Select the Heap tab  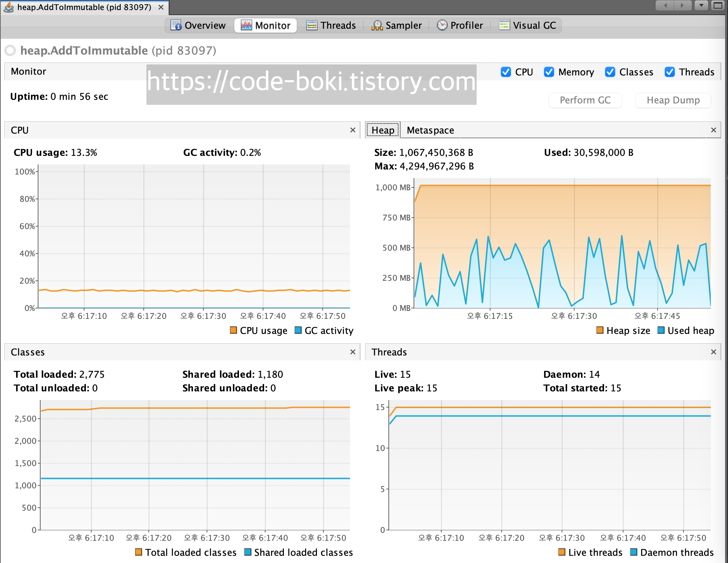tap(383, 130)
